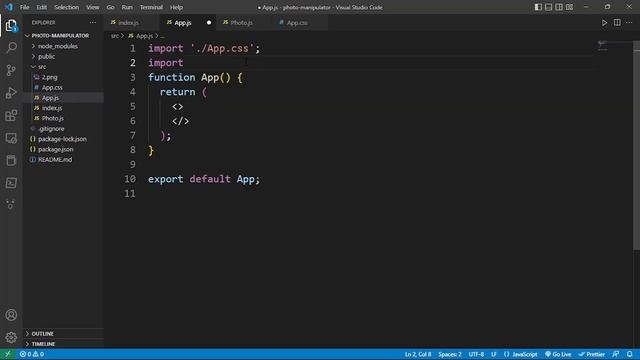Click LF end of line selector

493,354
